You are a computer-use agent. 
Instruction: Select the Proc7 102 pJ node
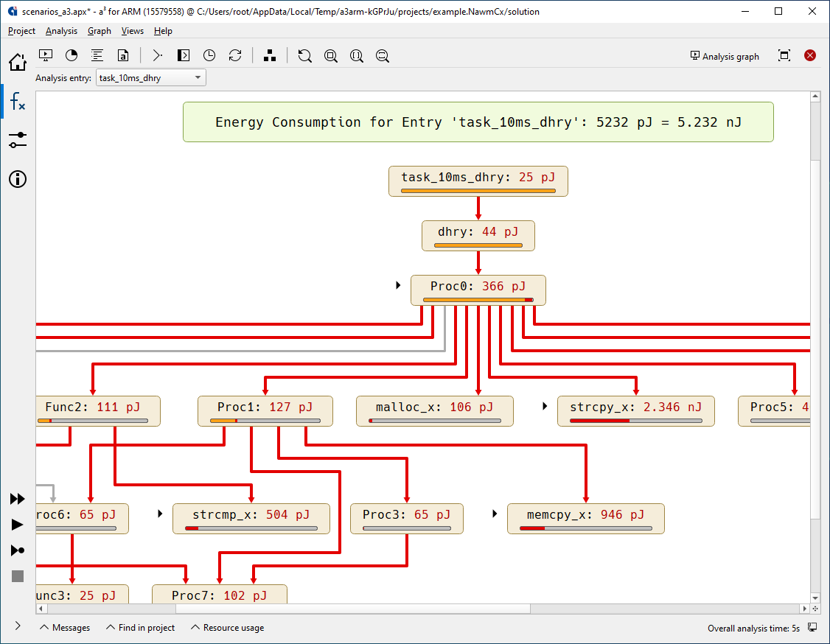tap(219, 594)
